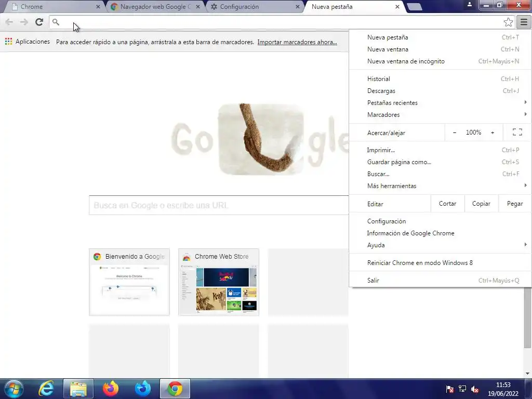Launch Firefox from the taskbar
Viewport: 532px width, 399px height.
[x=111, y=389]
